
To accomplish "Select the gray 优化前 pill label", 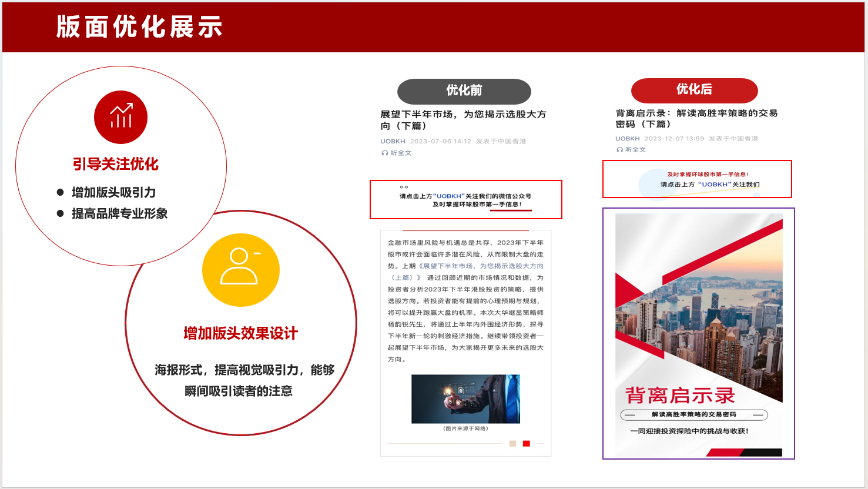I will coord(464,91).
